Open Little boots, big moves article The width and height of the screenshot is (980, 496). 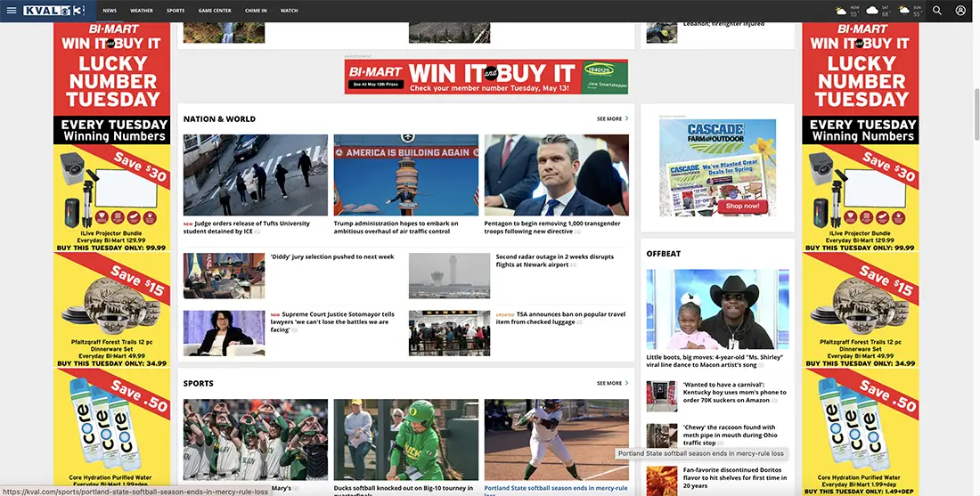715,361
